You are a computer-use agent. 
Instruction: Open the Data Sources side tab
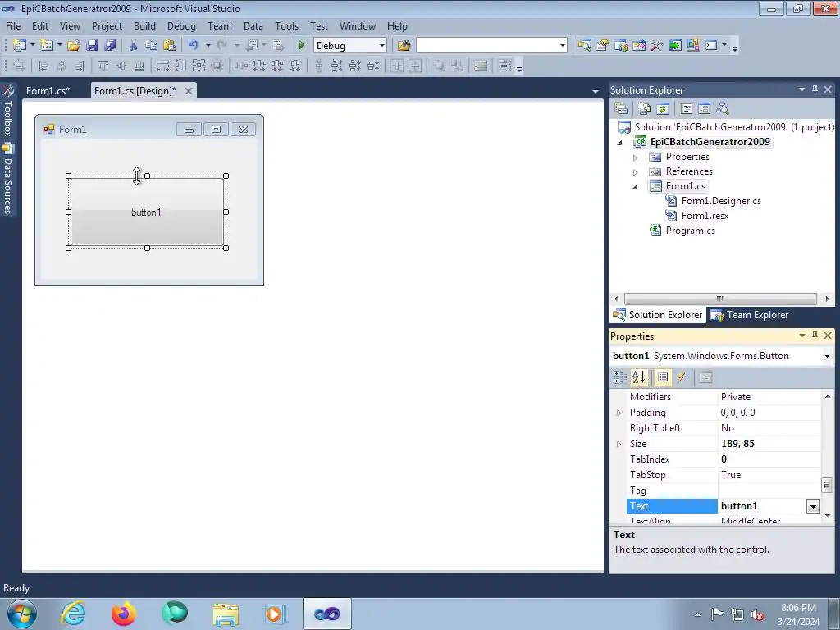pos(8,179)
